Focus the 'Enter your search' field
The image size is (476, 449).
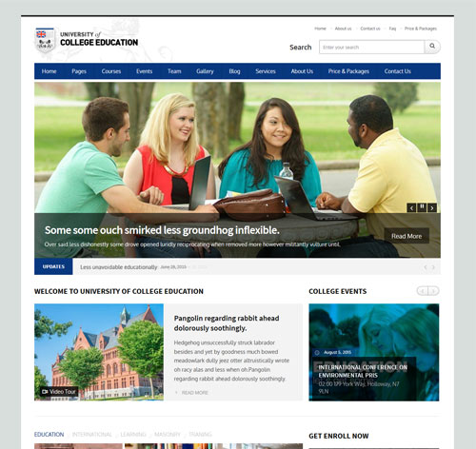(371, 47)
